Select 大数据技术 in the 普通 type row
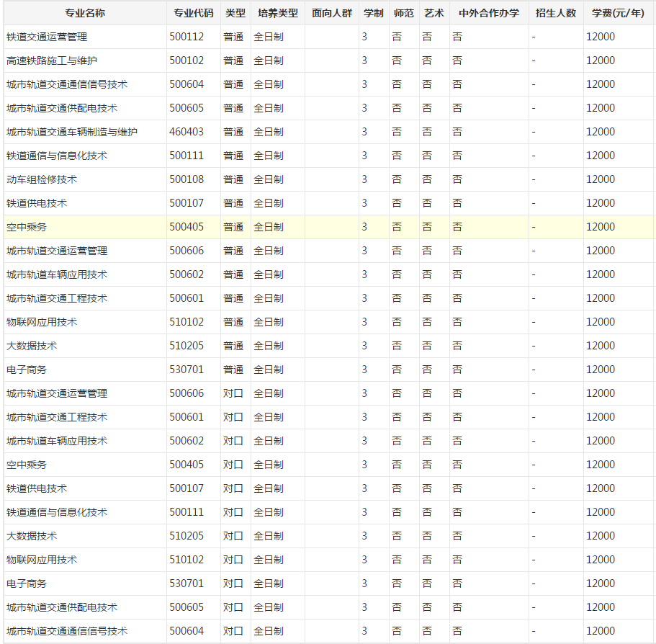Screen dimensions: 656x644 click(x=32, y=346)
